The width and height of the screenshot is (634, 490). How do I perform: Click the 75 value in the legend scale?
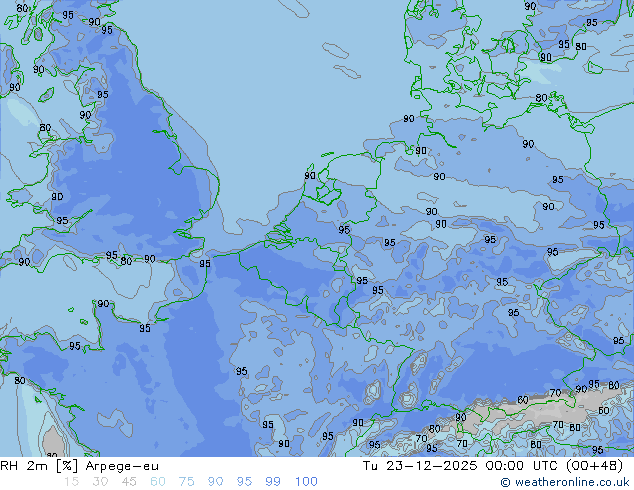[x=186, y=482]
